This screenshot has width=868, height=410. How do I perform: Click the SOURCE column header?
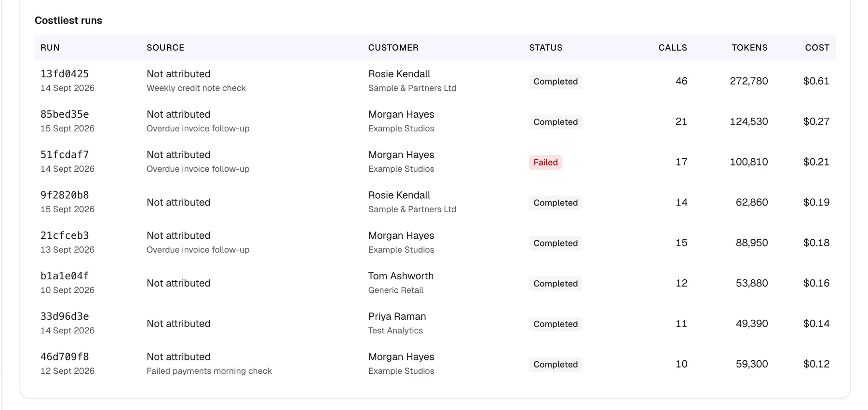165,48
